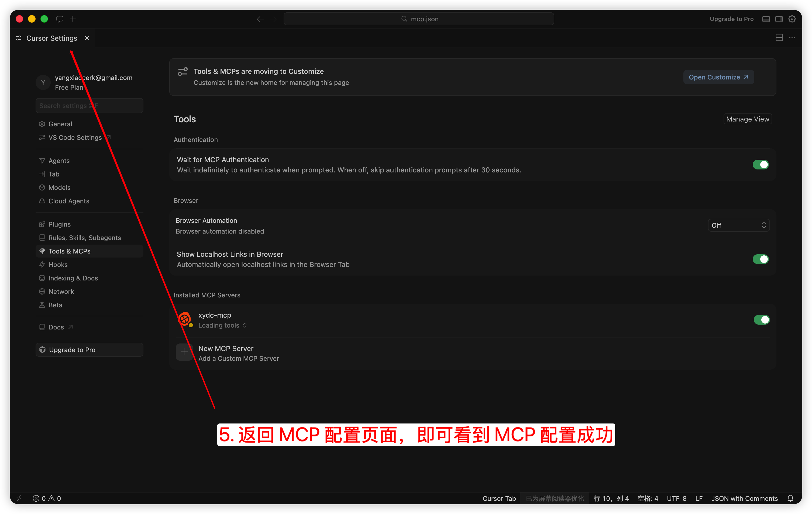
Task: Open Cloud Agents settings
Action: pos(89,201)
